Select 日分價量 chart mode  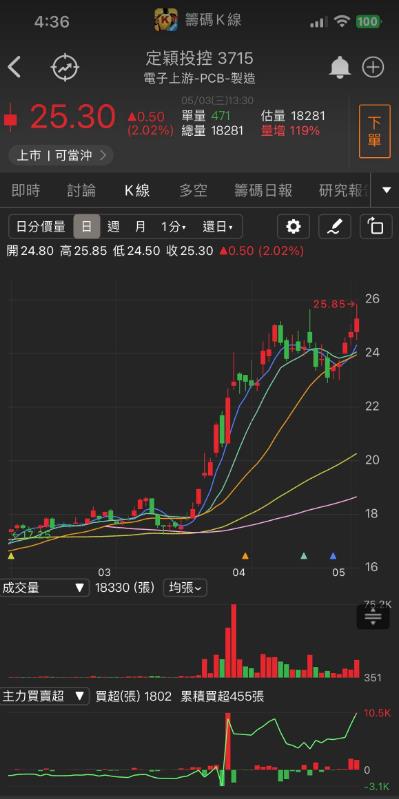(x=41, y=226)
